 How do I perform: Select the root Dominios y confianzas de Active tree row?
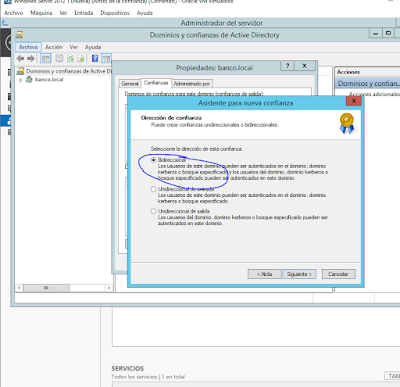click(69, 71)
